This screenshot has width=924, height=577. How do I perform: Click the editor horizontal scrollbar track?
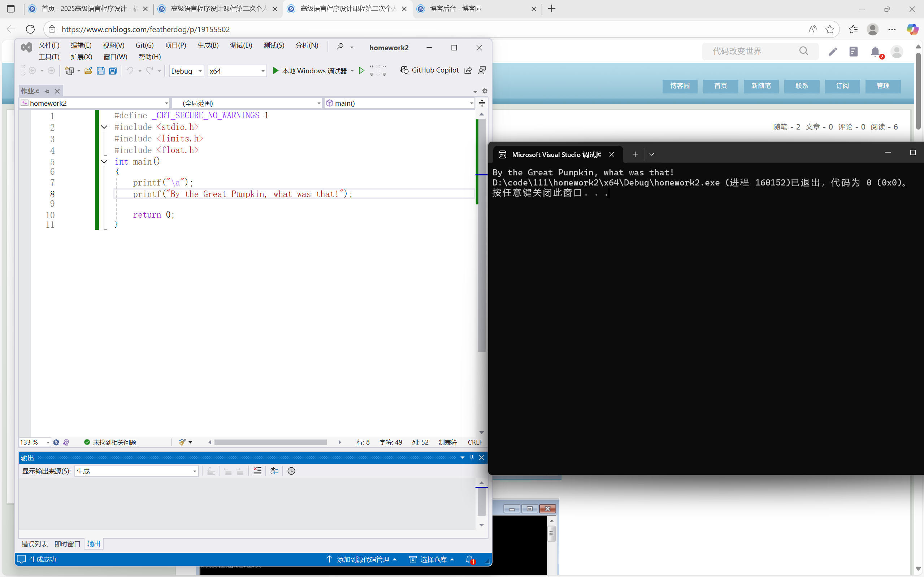click(271, 442)
